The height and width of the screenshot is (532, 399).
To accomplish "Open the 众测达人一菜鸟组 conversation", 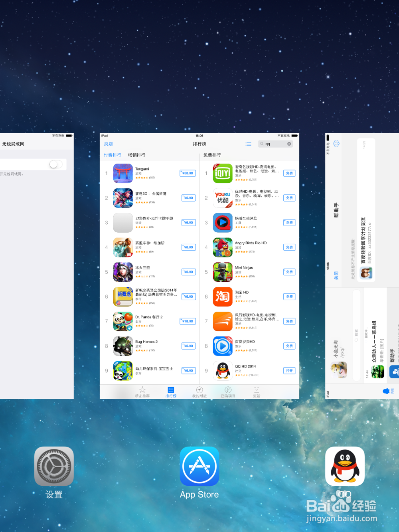I will coord(375,336).
